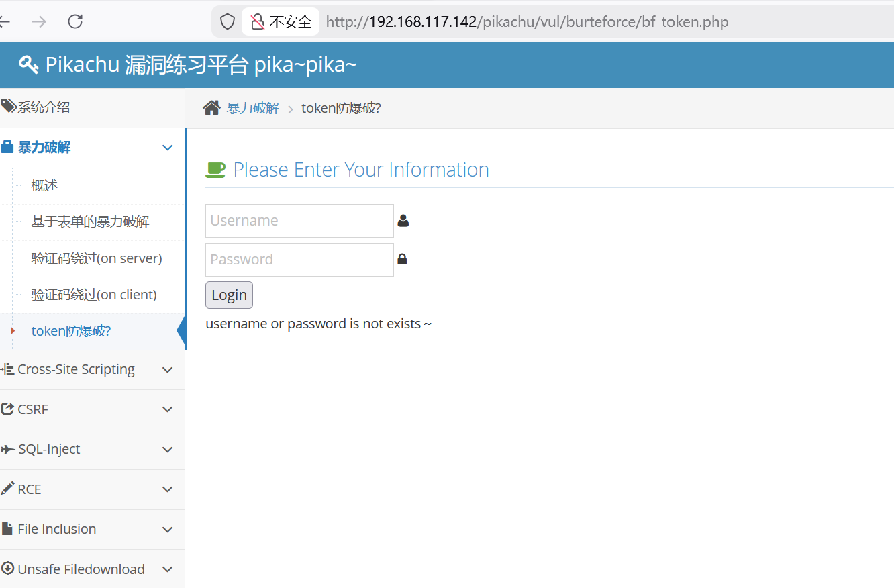Expand the Cross-Site Scripting chevron
This screenshot has height=588, width=894.
click(x=168, y=370)
